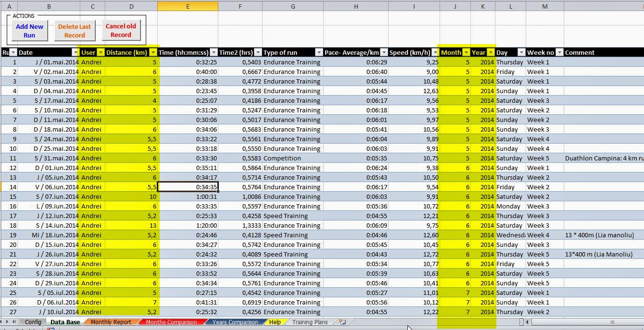
Task: Select column G header
Action: tap(293, 6)
